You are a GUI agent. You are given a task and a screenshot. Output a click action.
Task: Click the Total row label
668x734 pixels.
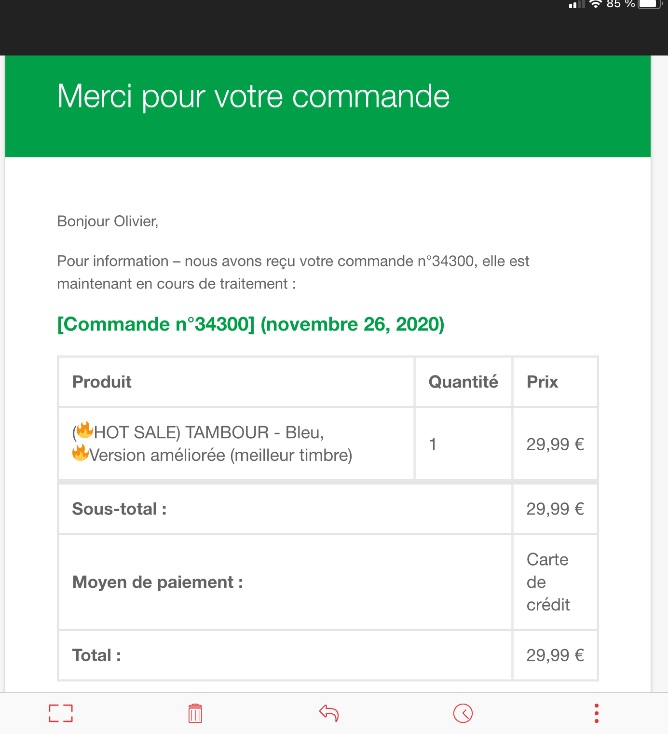(x=96, y=655)
